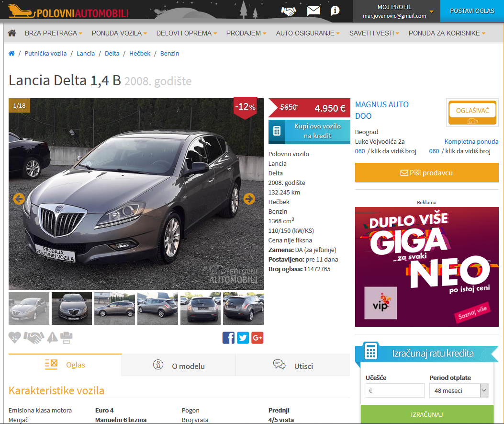
Task: Share listing on Facebook
Action: tap(228, 338)
